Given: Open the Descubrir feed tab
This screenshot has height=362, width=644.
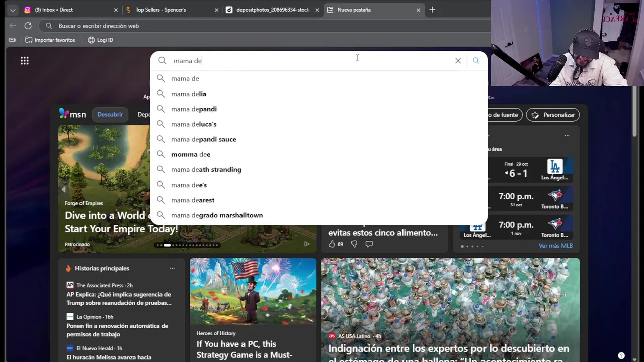Looking at the screenshot, I should pyautogui.click(x=110, y=114).
